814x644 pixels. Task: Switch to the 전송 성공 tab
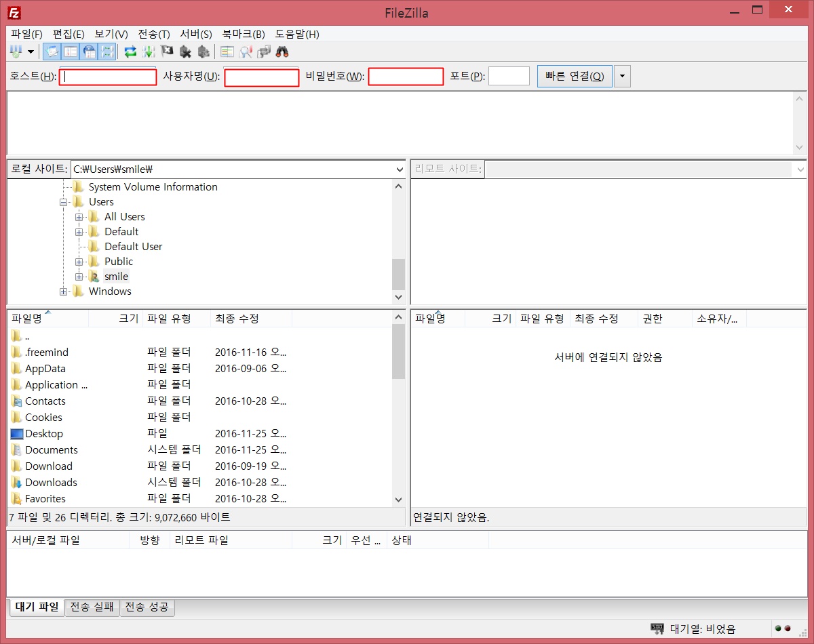[147, 607]
